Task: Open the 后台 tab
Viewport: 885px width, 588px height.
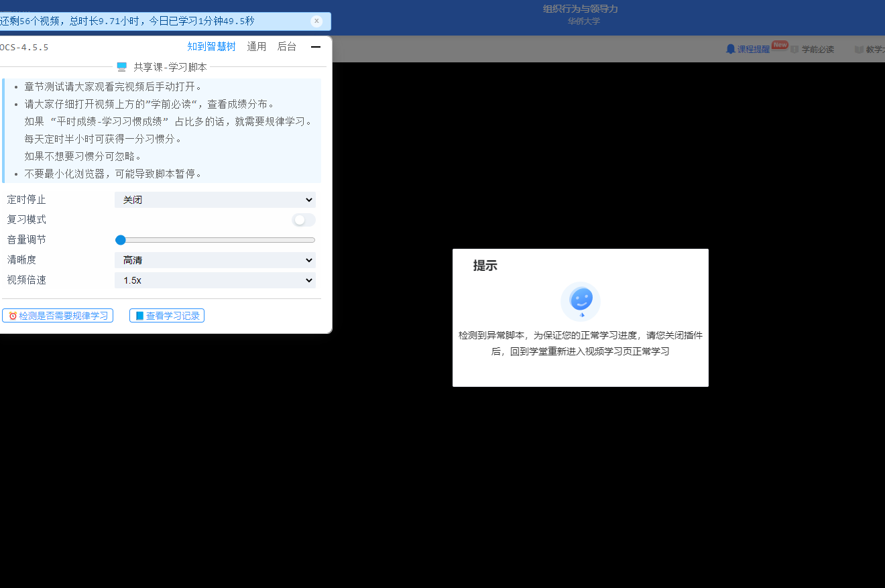Action: pyautogui.click(x=286, y=47)
